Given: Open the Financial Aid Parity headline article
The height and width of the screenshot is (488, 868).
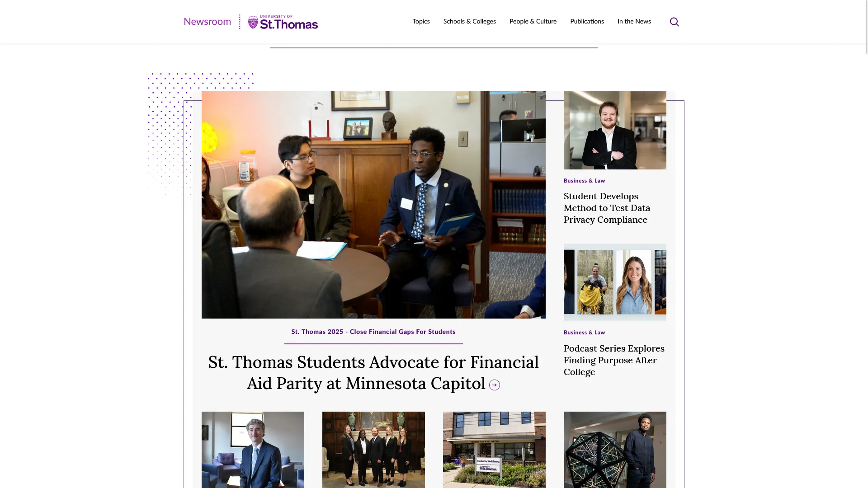Looking at the screenshot, I should [x=373, y=373].
